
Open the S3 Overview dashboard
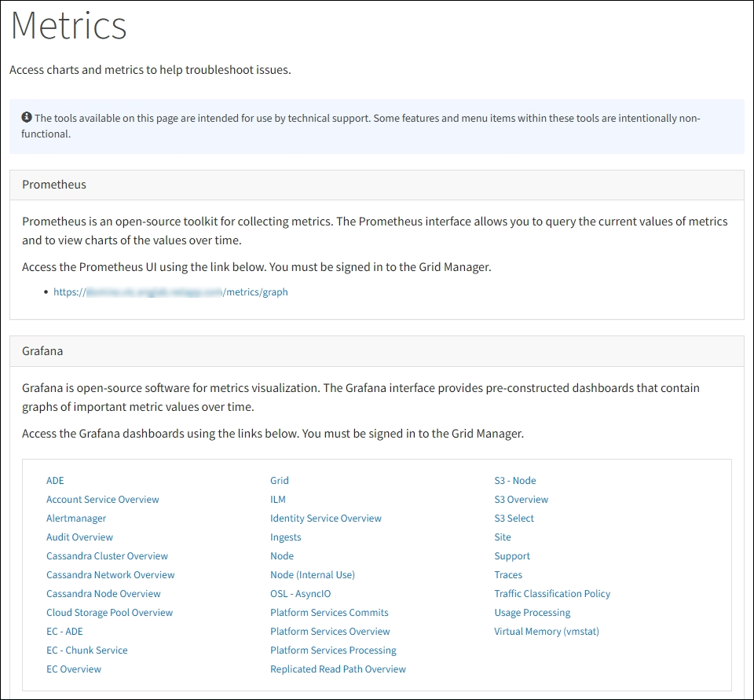(522, 500)
